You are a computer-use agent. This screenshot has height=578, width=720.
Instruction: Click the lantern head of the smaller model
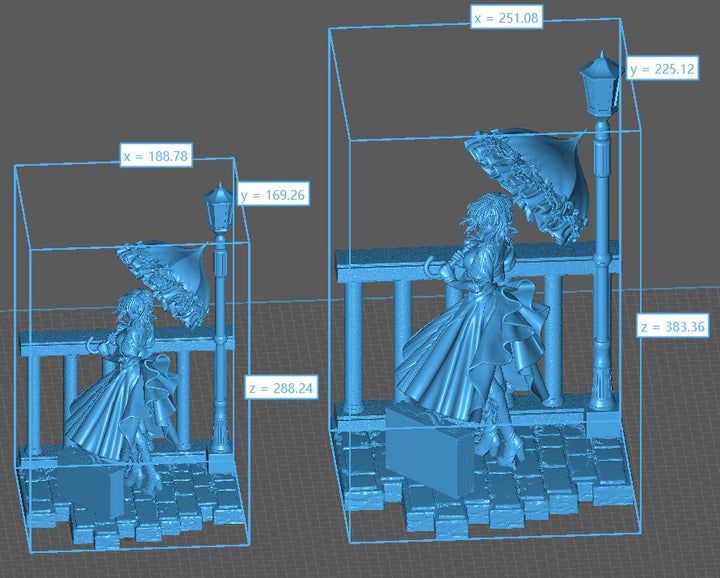[x=219, y=207]
